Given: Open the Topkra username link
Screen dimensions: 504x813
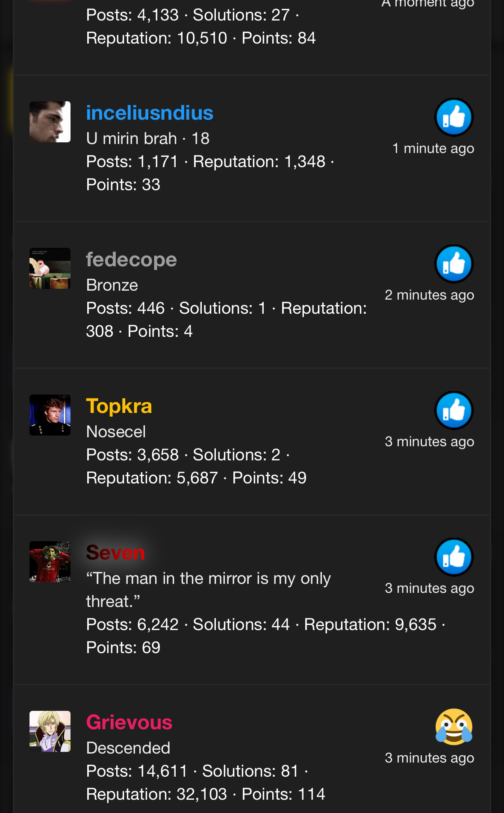Looking at the screenshot, I should [119, 406].
